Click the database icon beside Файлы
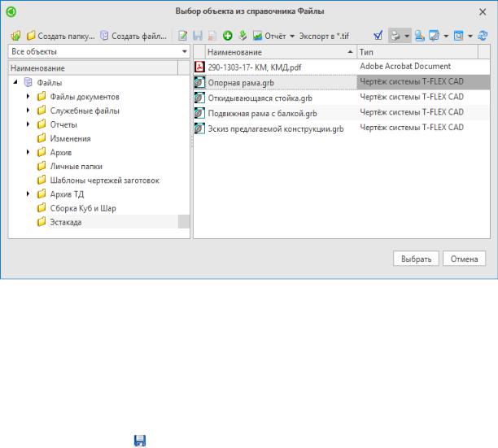This screenshot has height=448, width=498. tap(28, 82)
